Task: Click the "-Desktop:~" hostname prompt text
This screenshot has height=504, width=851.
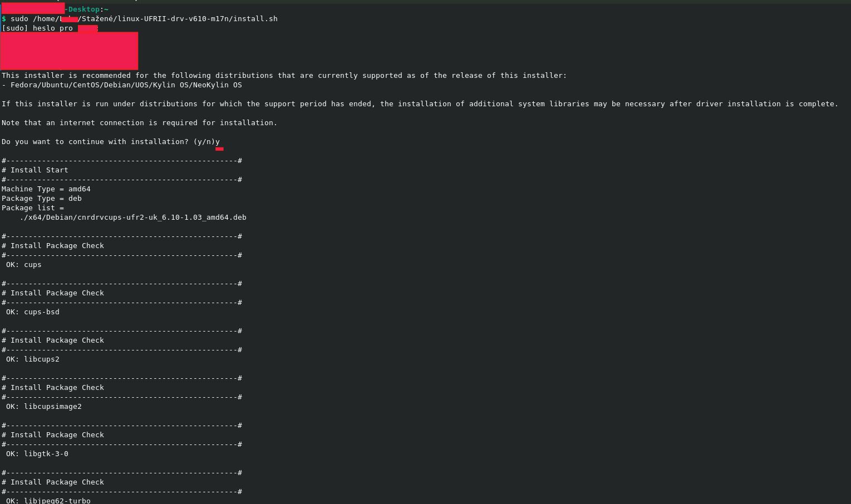Action: pyautogui.click(x=87, y=9)
